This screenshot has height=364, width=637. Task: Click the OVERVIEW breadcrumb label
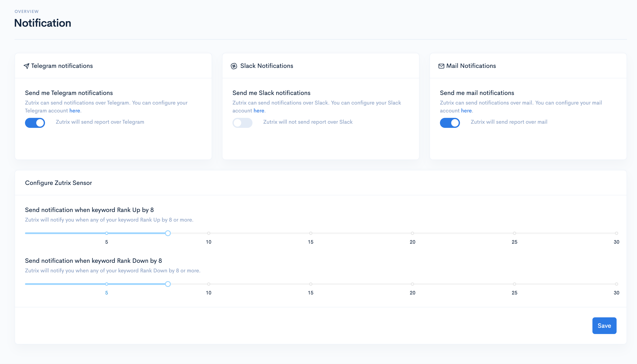click(26, 11)
